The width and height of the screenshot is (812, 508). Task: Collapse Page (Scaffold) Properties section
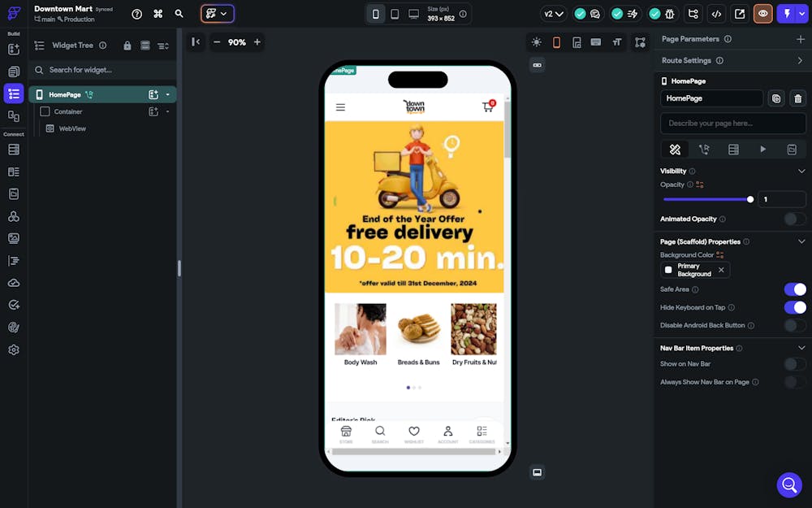[801, 241]
